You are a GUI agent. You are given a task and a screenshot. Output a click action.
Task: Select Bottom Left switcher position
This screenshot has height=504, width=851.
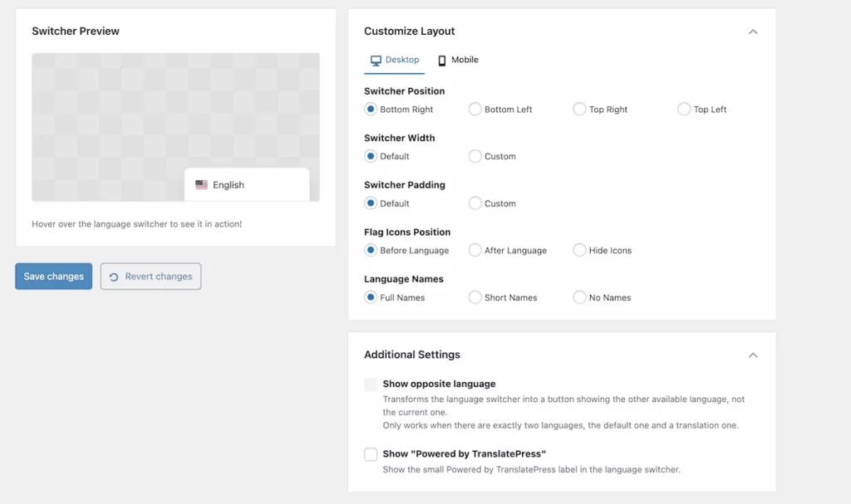(475, 109)
